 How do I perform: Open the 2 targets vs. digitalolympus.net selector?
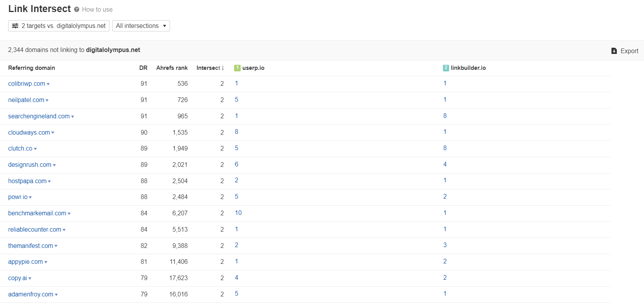click(59, 26)
